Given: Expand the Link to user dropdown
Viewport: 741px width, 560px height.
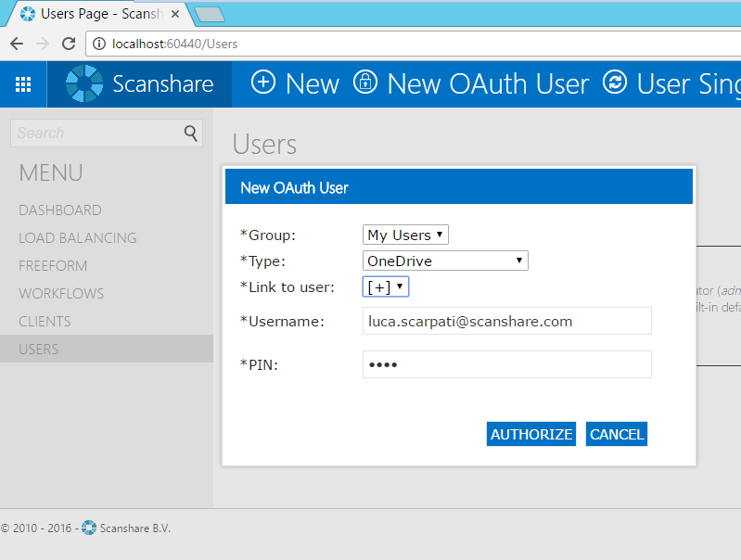Looking at the screenshot, I should [386, 286].
